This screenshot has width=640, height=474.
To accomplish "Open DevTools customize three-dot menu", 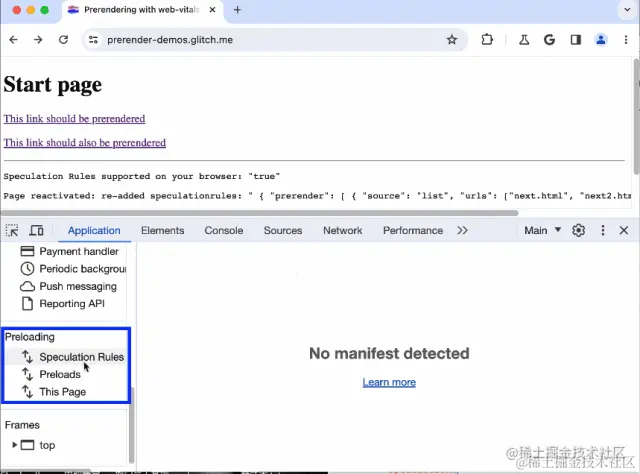I will coord(602,230).
